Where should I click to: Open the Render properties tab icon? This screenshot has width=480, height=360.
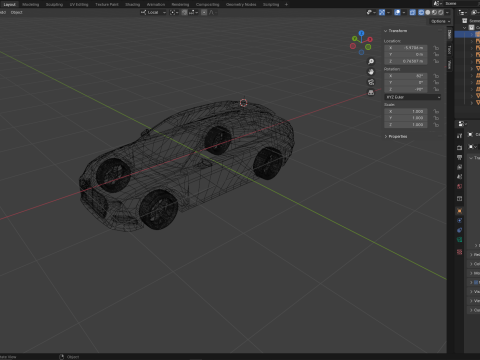[459, 147]
